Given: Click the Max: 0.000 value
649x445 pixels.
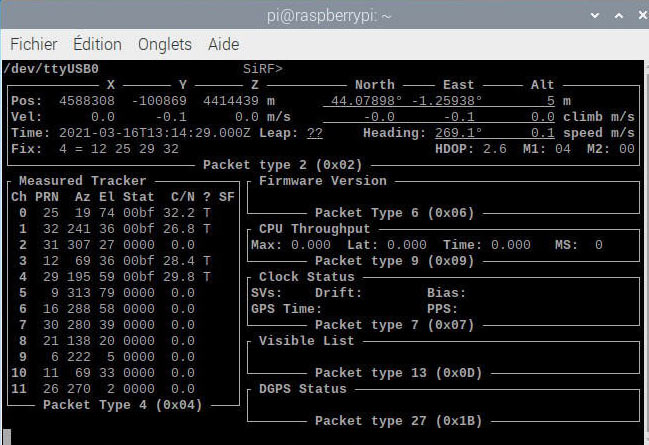Looking at the screenshot, I should 291,245.
